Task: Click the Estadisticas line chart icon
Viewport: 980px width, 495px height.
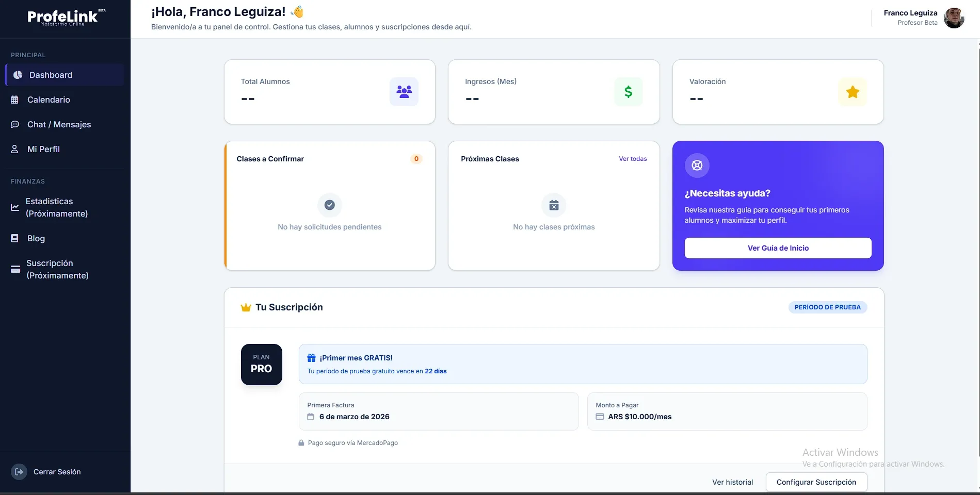Action: 15,207
